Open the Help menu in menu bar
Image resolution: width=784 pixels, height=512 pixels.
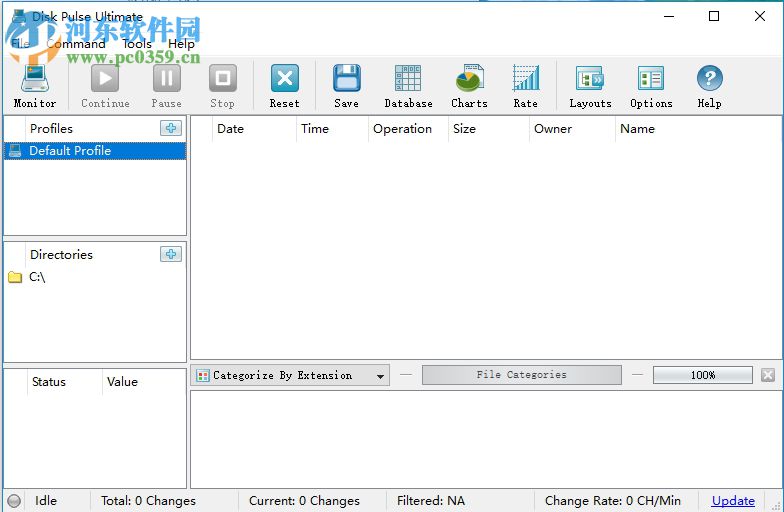coord(181,44)
